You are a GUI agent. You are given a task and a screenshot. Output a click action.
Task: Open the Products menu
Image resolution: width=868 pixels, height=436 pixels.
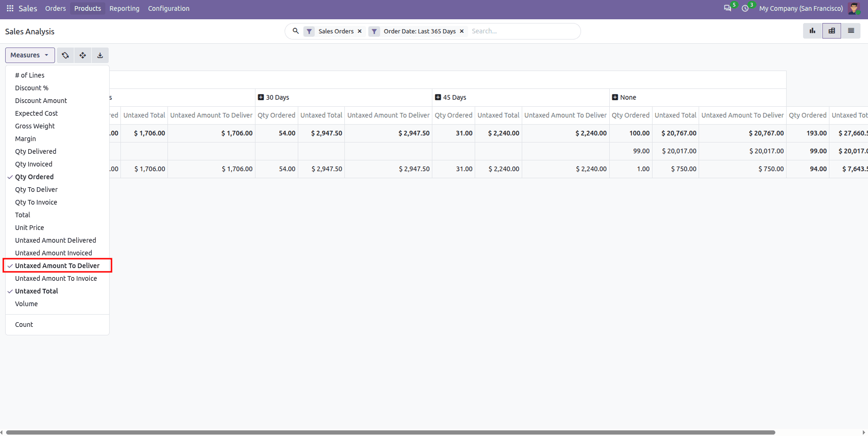[88, 8]
